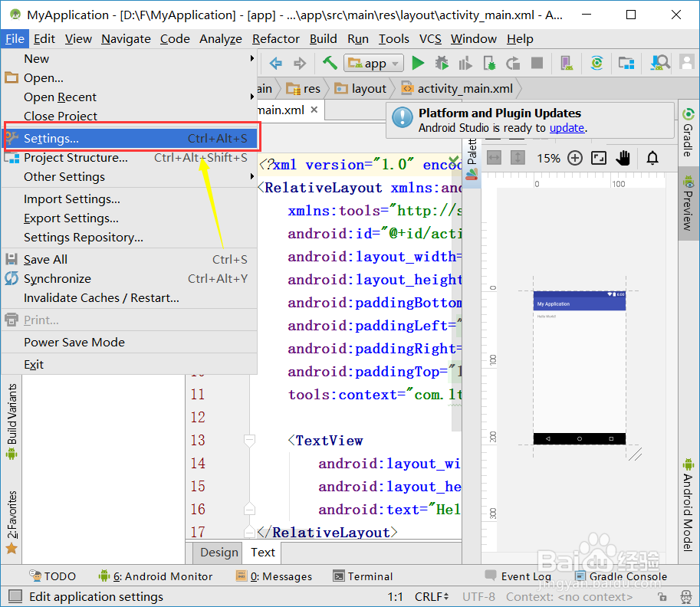Viewport: 700px width, 607px height.
Task: Open the Project Structure toolbar icon
Action: coord(626,64)
